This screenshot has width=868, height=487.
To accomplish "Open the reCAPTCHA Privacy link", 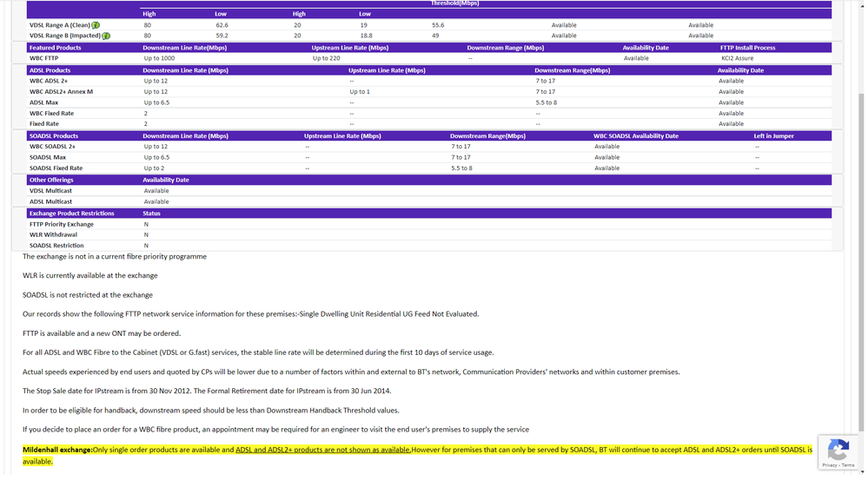I will click(829, 465).
